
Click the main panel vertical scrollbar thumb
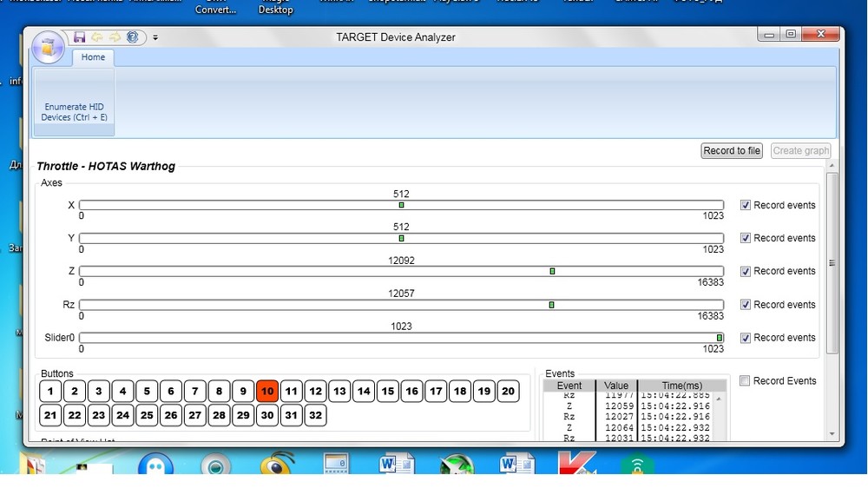coord(832,263)
